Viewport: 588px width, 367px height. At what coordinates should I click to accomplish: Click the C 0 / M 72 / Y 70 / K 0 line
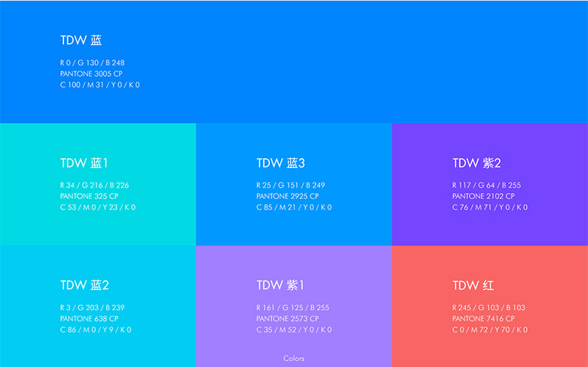pyautogui.click(x=489, y=330)
